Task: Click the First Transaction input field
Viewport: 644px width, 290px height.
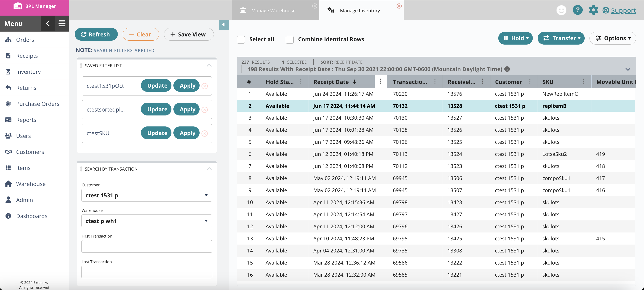Action: tap(147, 246)
